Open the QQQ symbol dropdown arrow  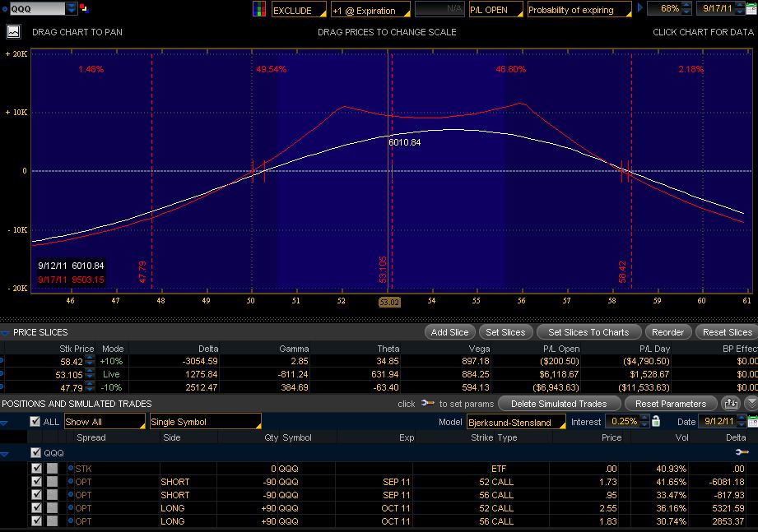click(71, 8)
